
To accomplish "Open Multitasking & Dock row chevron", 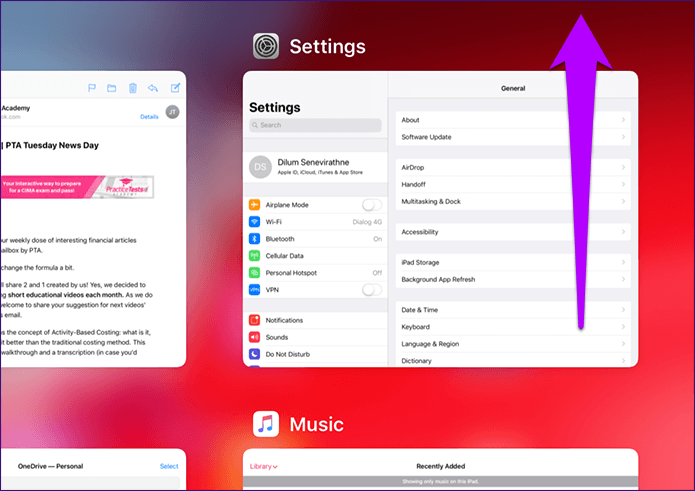I will tap(623, 201).
